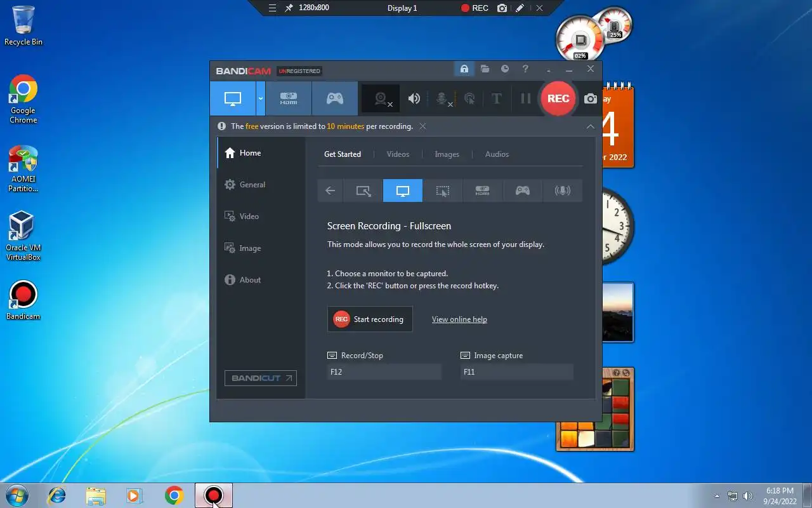
Task: Toggle the mouse click effect icon
Action: (469, 98)
